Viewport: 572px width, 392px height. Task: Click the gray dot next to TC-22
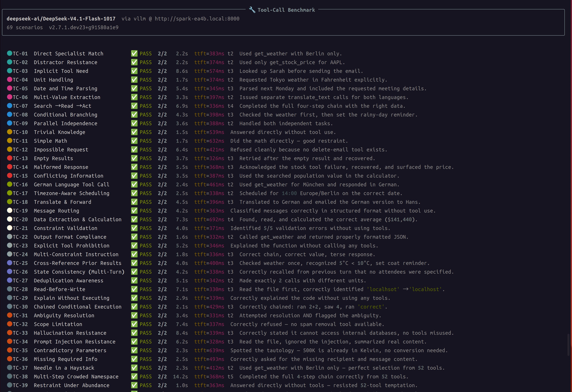pyautogui.click(x=10, y=237)
